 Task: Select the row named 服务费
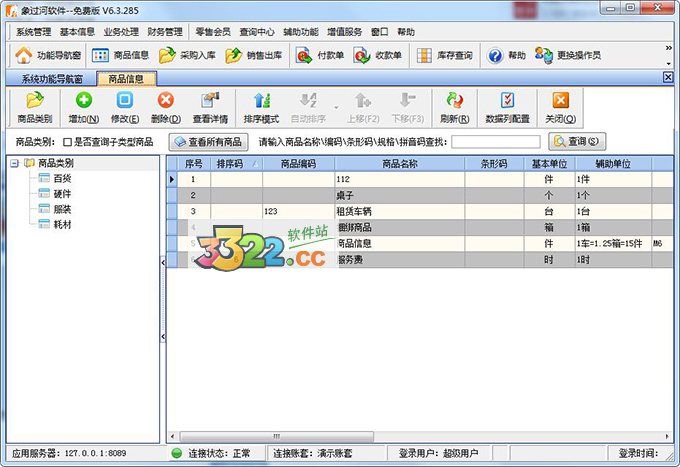(420, 260)
